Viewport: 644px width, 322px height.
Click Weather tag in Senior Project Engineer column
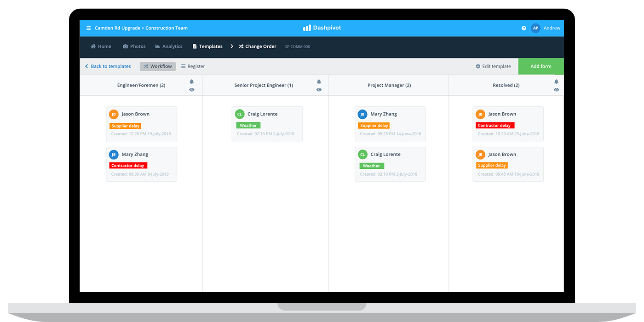248,126
